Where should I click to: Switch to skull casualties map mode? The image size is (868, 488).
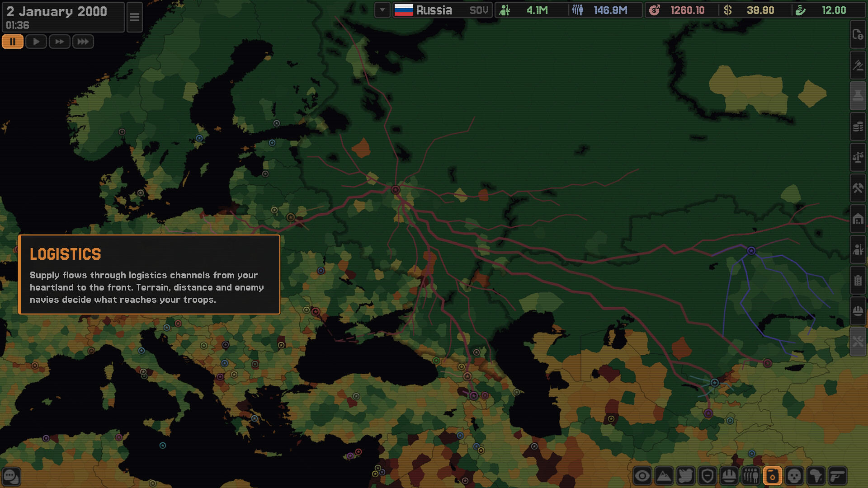coord(794,476)
